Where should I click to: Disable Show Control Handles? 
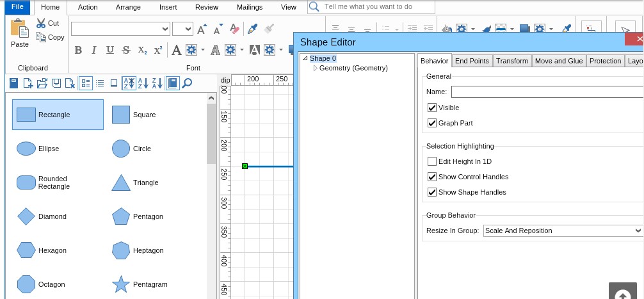(x=432, y=177)
